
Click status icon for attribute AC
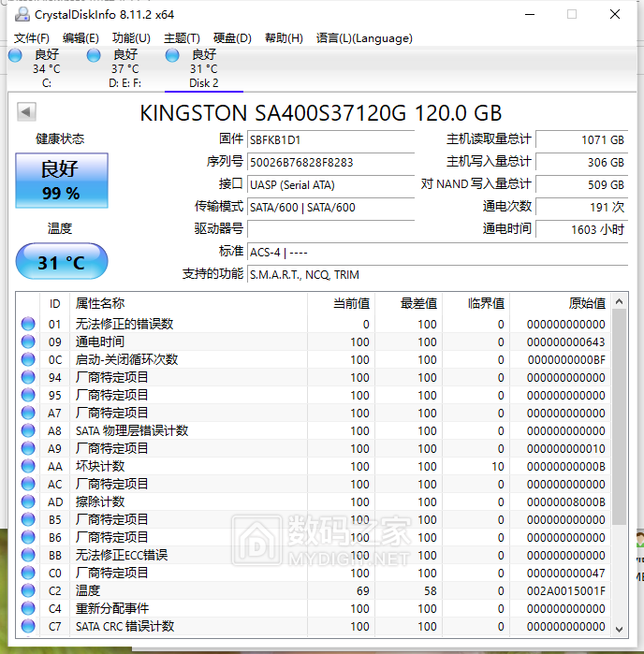click(x=28, y=485)
